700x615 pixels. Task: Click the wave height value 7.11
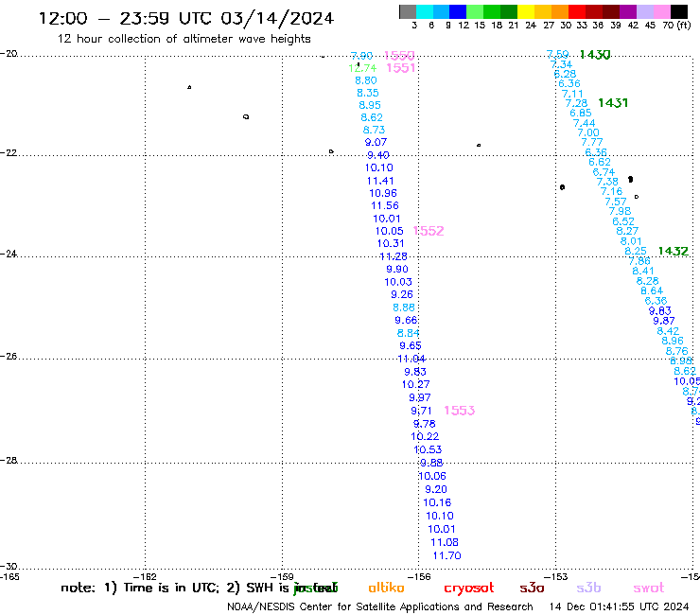pyautogui.click(x=572, y=94)
